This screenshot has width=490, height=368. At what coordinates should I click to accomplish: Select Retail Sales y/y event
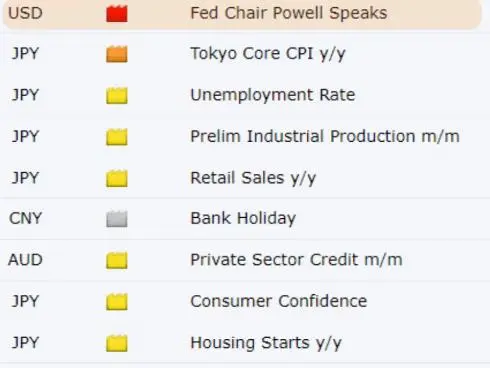tap(253, 178)
